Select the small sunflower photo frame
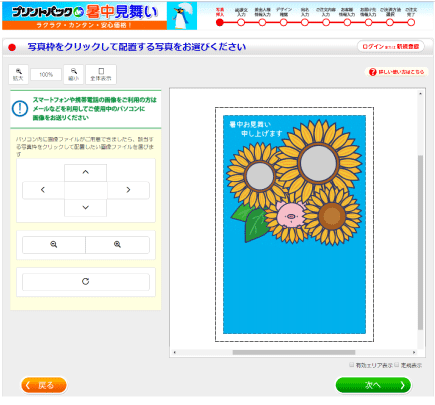435x405 pixels. point(260,176)
